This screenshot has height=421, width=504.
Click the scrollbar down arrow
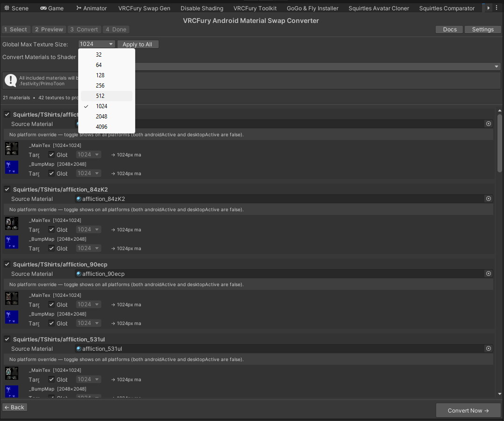click(x=499, y=394)
